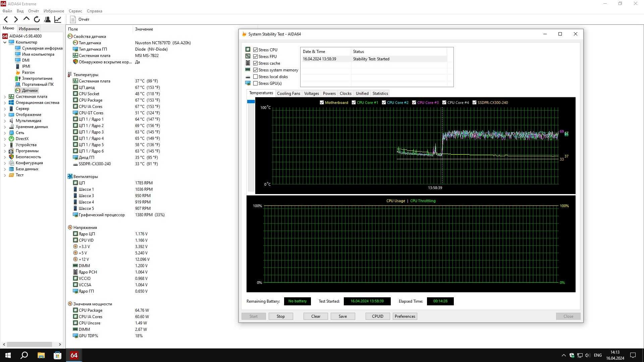Toggle SSDPR-CX300-240 graph checkbox
The image size is (644, 362).
coord(475,103)
